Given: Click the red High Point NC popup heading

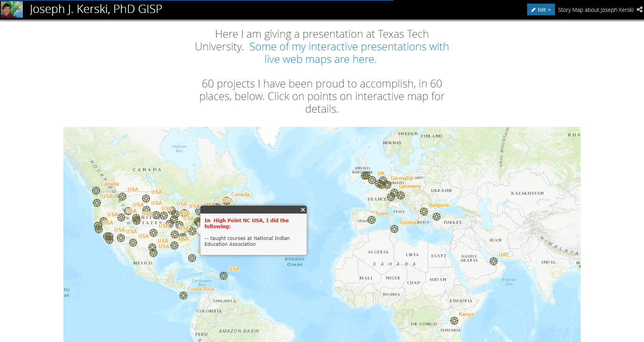Looking at the screenshot, I should pyautogui.click(x=246, y=223).
